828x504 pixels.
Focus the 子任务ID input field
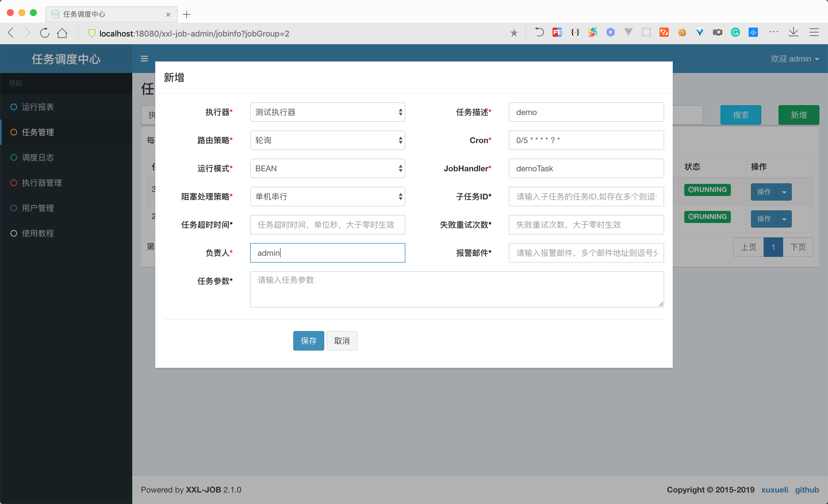point(586,197)
